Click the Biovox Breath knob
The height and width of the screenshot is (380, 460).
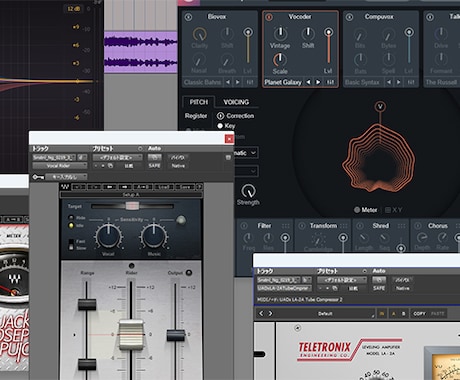coord(227,61)
